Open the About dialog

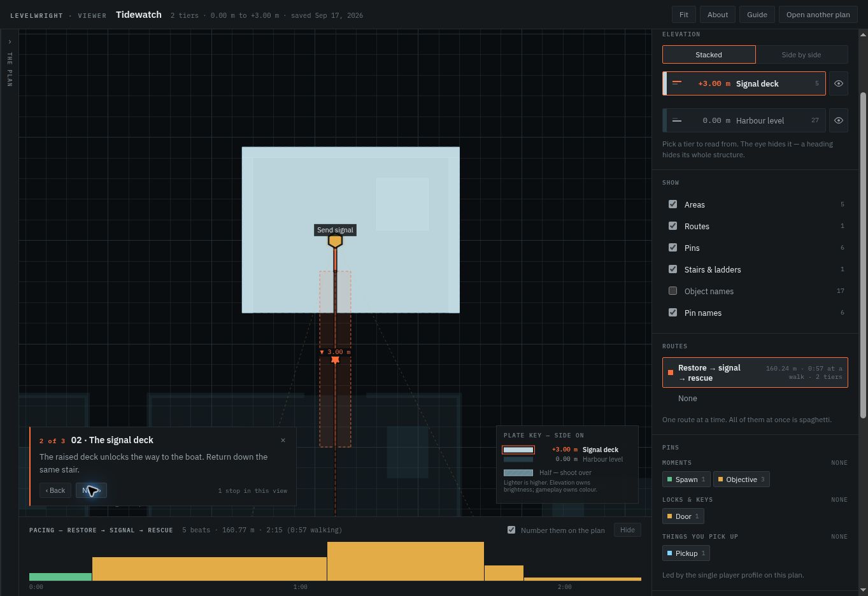(718, 15)
